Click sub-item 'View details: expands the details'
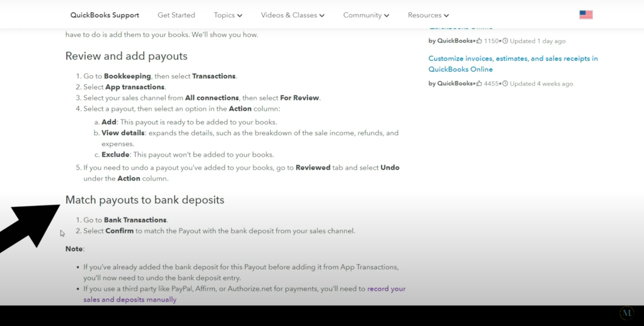The width and height of the screenshot is (644, 326). point(250,138)
